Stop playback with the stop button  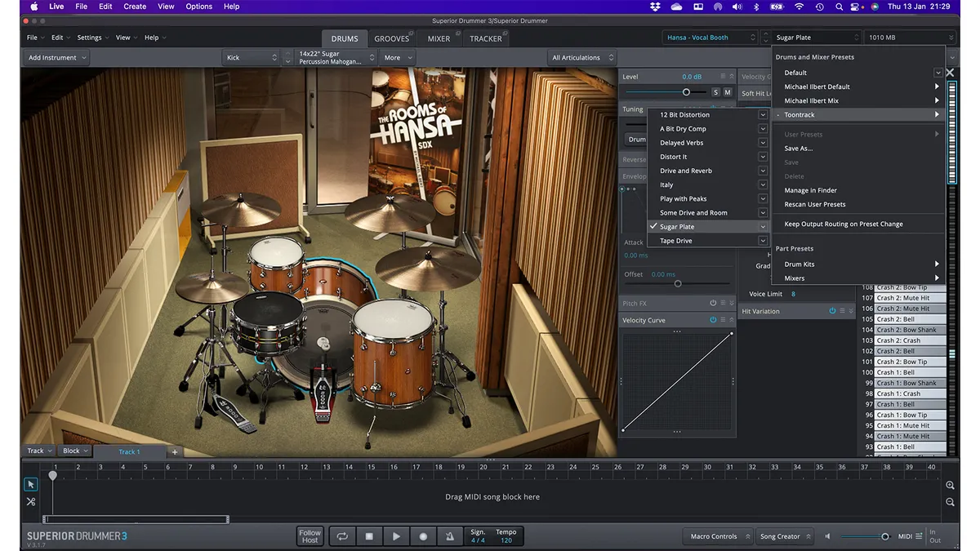(369, 536)
